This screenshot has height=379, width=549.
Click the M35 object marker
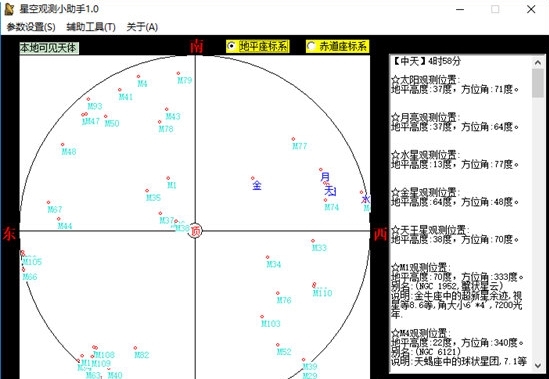pyautogui.click(x=147, y=191)
